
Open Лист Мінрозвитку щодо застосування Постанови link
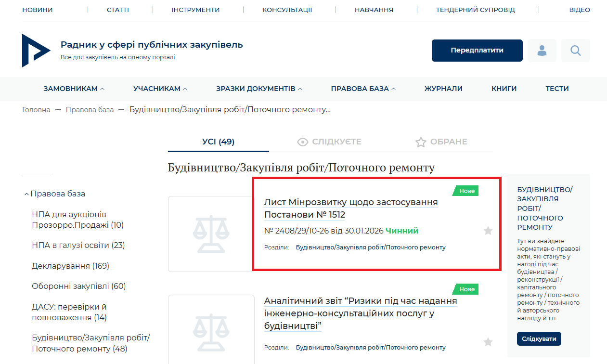(x=350, y=208)
